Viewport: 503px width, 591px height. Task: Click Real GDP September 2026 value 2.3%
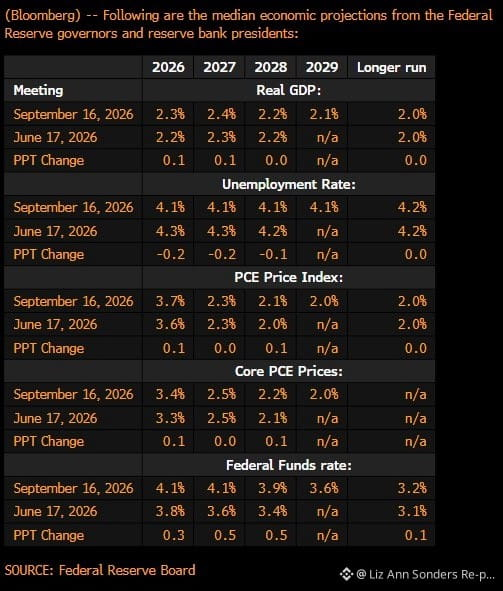coord(170,114)
